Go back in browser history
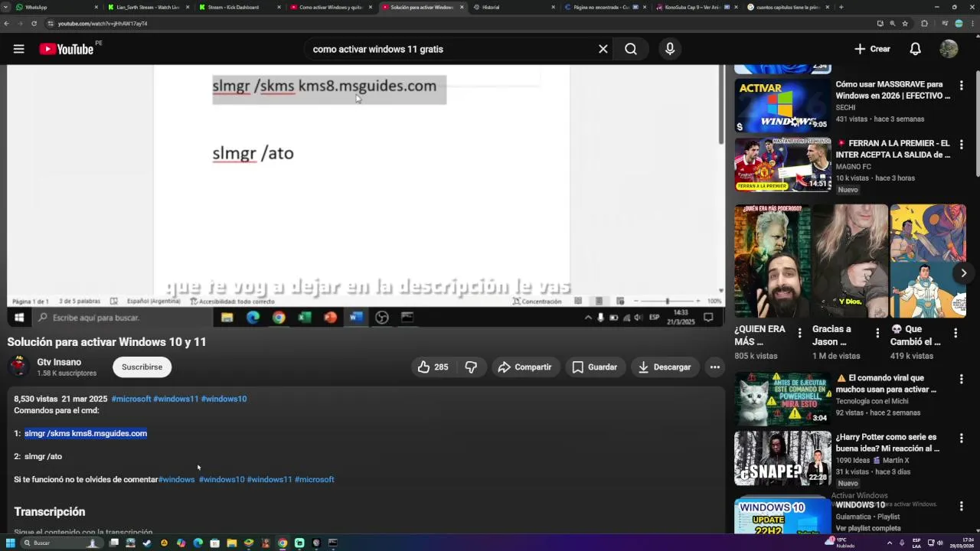This screenshot has height=551, width=980. tap(7, 24)
